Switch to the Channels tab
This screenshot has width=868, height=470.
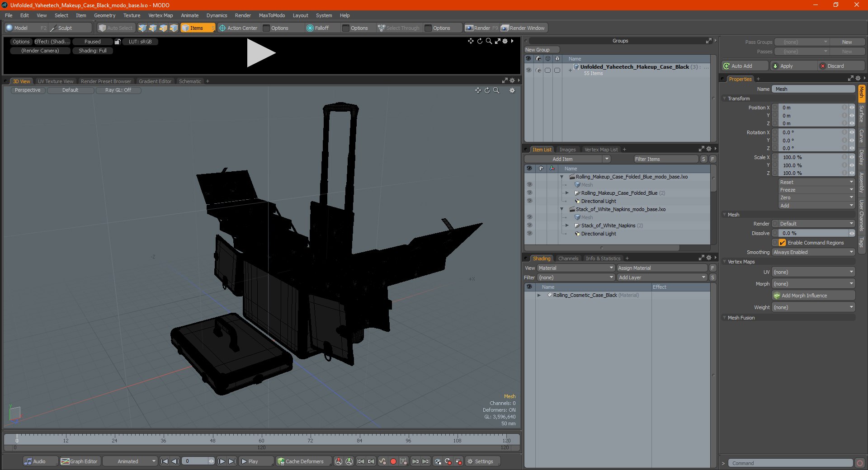pyautogui.click(x=568, y=258)
